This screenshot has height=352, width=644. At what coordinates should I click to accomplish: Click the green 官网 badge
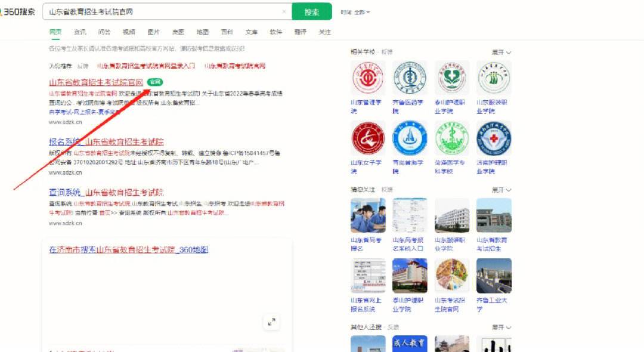click(155, 82)
